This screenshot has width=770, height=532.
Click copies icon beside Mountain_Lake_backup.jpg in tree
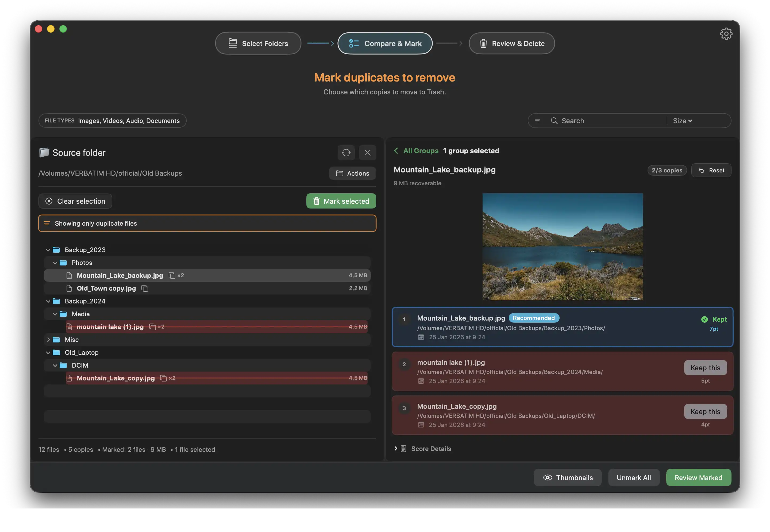click(172, 276)
